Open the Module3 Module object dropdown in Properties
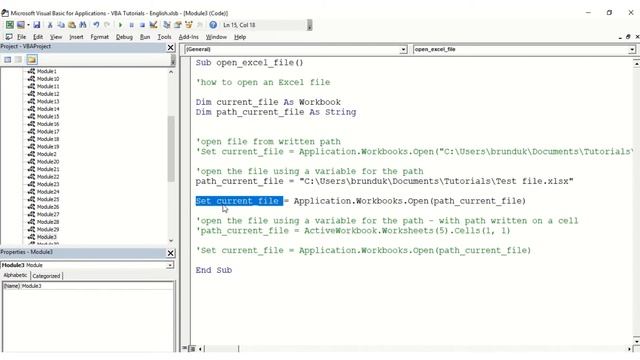640x360 pixels. pyautogui.click(x=170, y=265)
